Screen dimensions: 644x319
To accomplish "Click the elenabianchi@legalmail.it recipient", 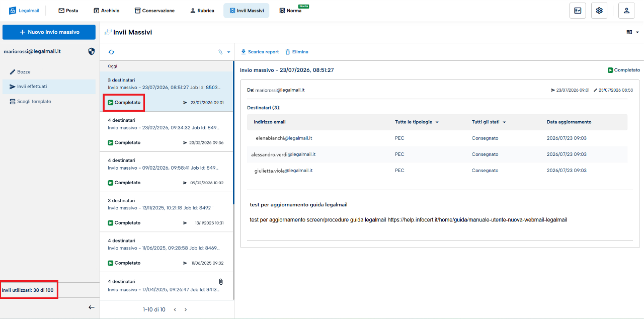I will pos(284,138).
